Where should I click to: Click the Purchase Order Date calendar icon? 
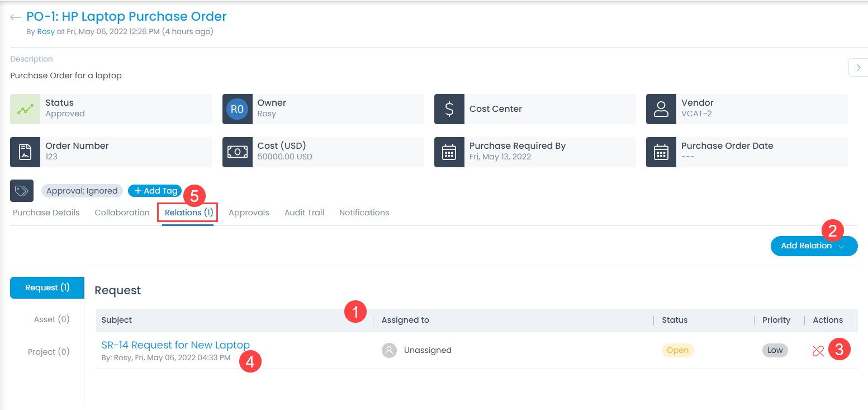(x=661, y=152)
